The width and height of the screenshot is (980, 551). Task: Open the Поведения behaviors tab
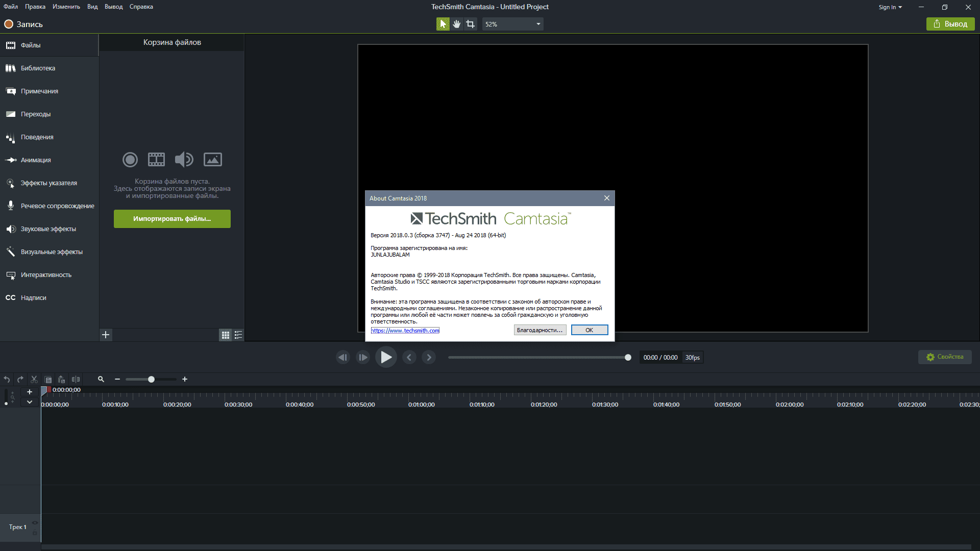[x=49, y=137]
